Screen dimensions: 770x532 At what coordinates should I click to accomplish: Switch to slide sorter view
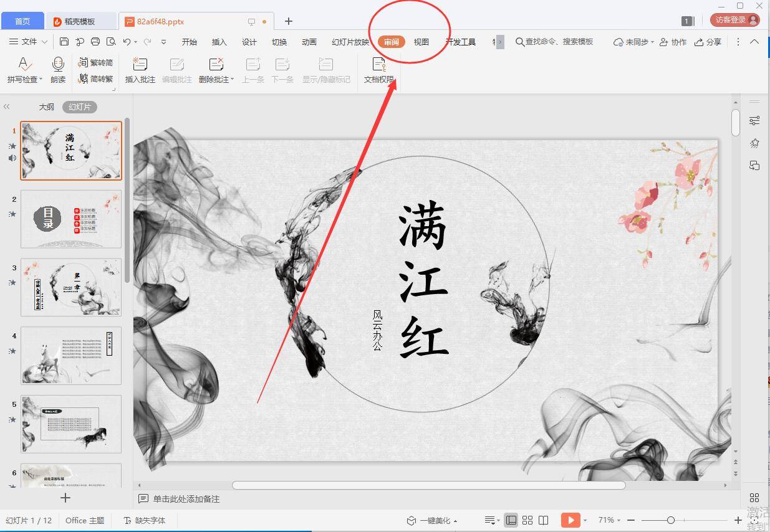(x=527, y=520)
